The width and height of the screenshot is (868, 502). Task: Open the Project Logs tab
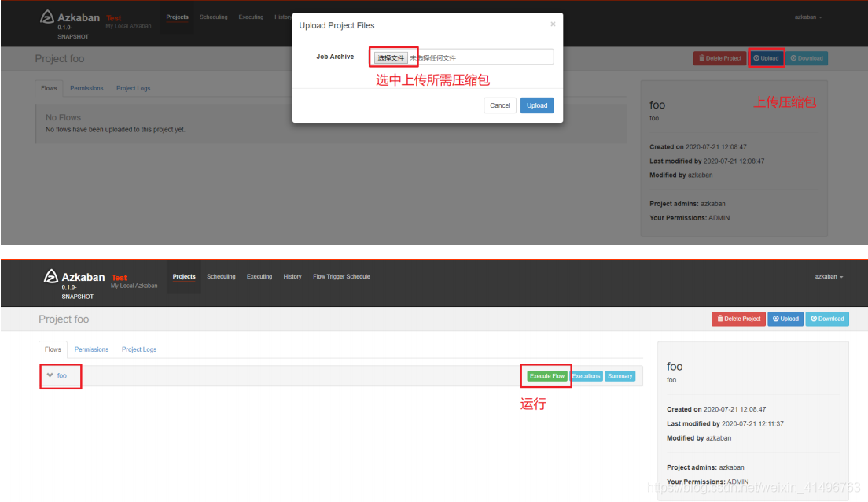tap(138, 349)
